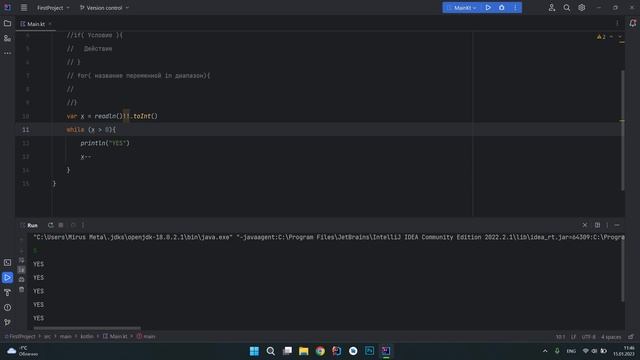Open Run tool window options on the right
This screenshot has width=640, height=360.
click(607, 225)
